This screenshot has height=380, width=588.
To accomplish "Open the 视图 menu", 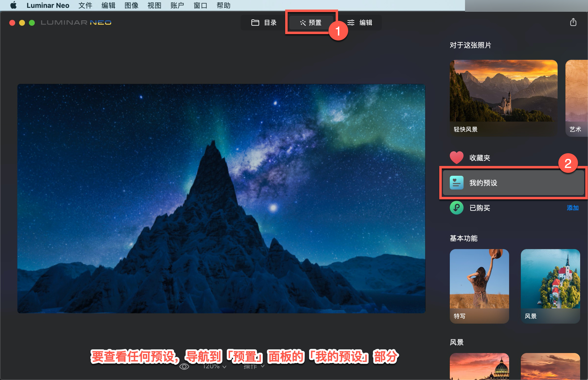I will (x=154, y=5).
